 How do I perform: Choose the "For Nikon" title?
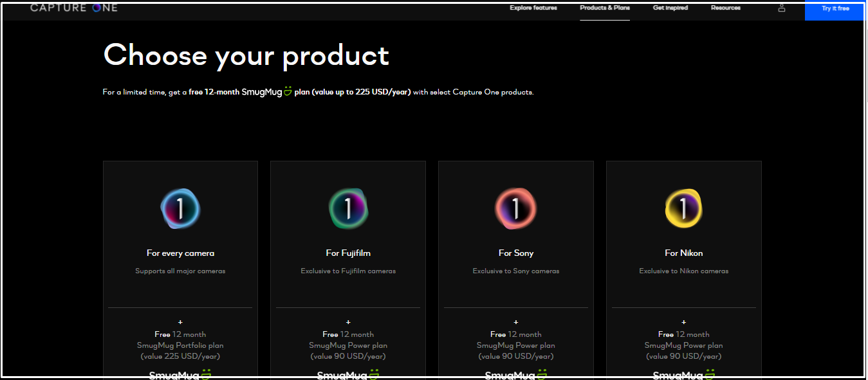coord(683,253)
